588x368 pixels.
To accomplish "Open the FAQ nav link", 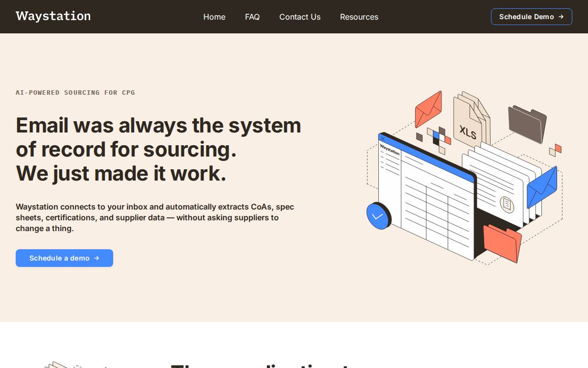I will (252, 17).
